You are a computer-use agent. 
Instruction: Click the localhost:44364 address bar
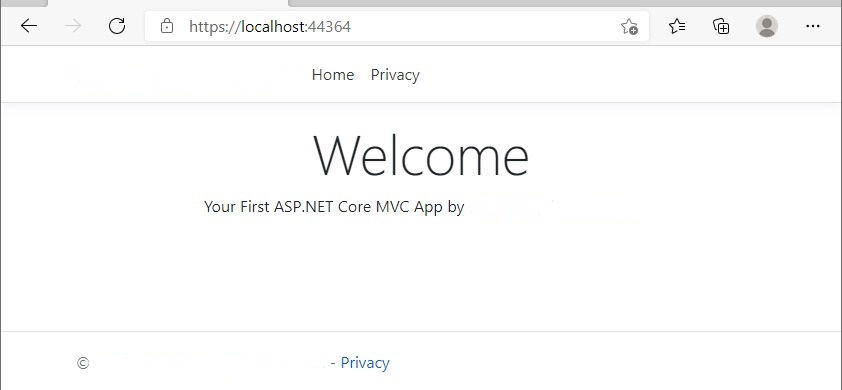click(x=397, y=26)
